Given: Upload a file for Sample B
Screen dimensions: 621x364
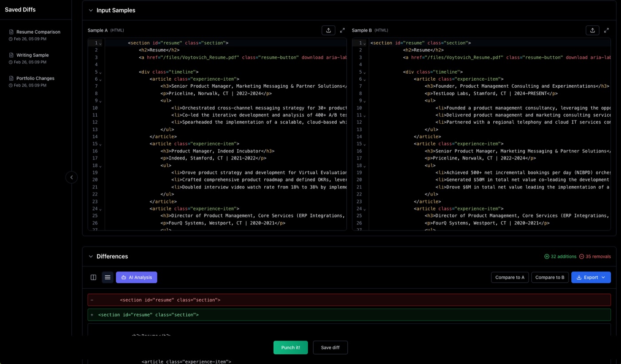Looking at the screenshot, I should coord(593,30).
